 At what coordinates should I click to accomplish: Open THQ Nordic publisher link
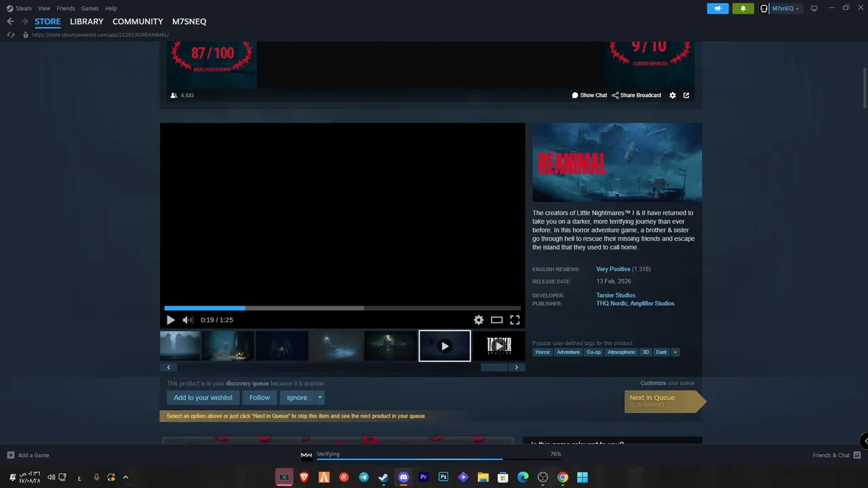pos(612,304)
